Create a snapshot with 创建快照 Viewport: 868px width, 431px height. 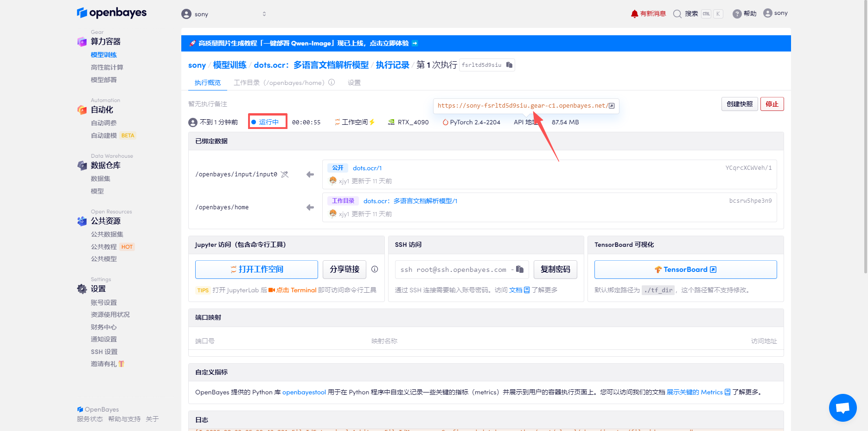(x=739, y=104)
